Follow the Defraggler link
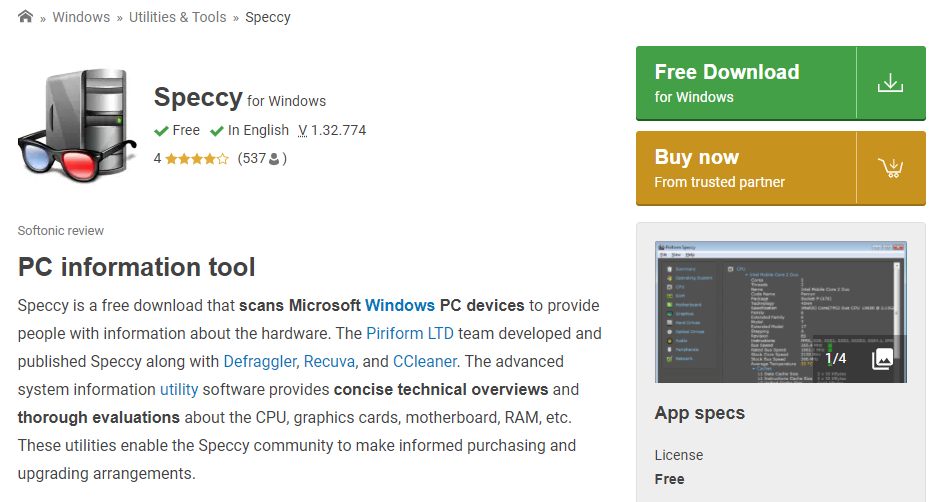937x502 pixels. [260, 361]
